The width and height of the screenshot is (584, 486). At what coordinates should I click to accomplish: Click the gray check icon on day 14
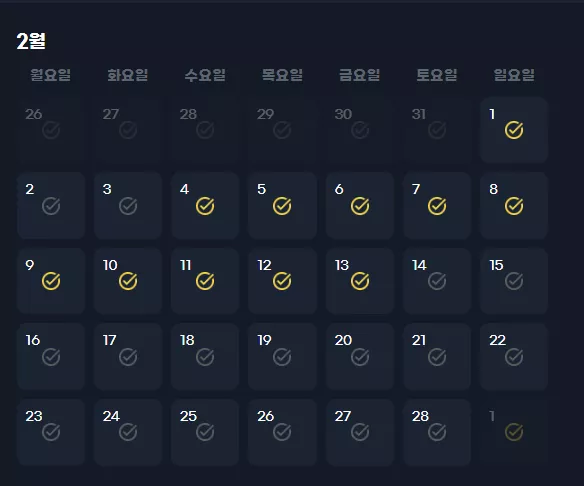click(x=437, y=281)
